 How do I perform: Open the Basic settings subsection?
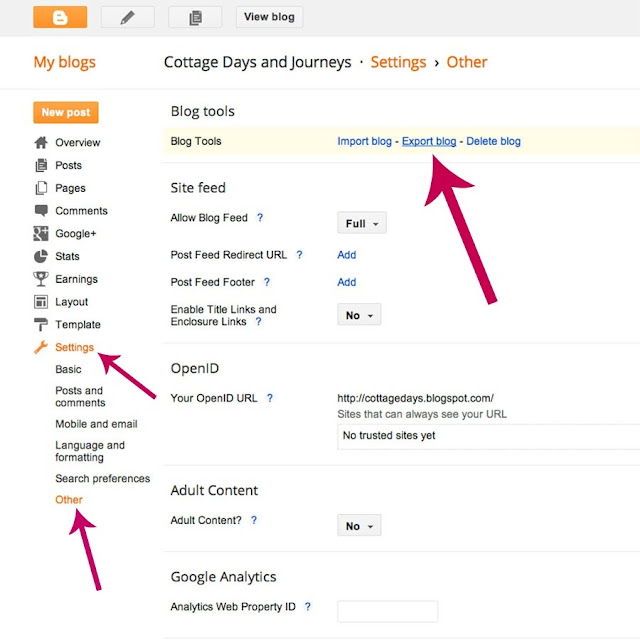click(x=68, y=369)
